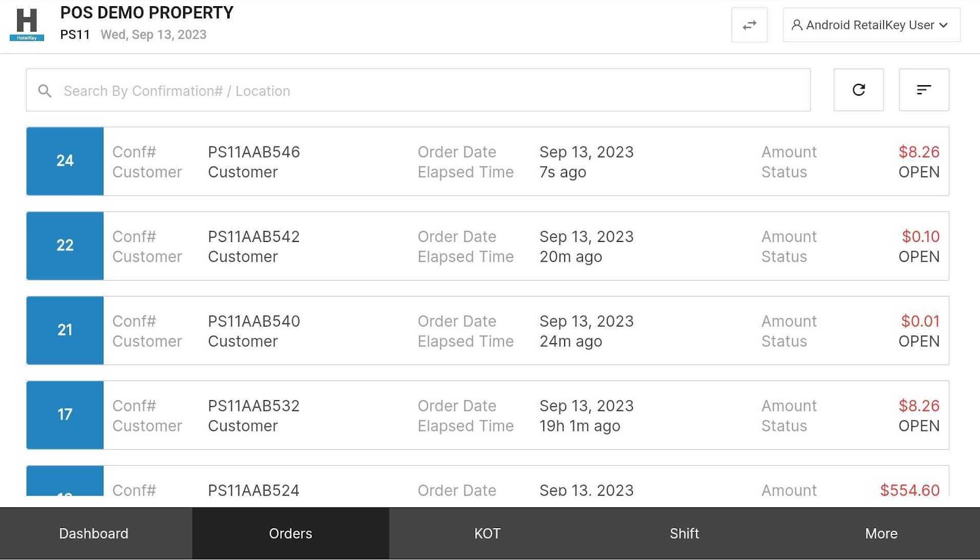This screenshot has width=980, height=560.
Task: Switch to the Dashboard tab
Action: pos(94,534)
